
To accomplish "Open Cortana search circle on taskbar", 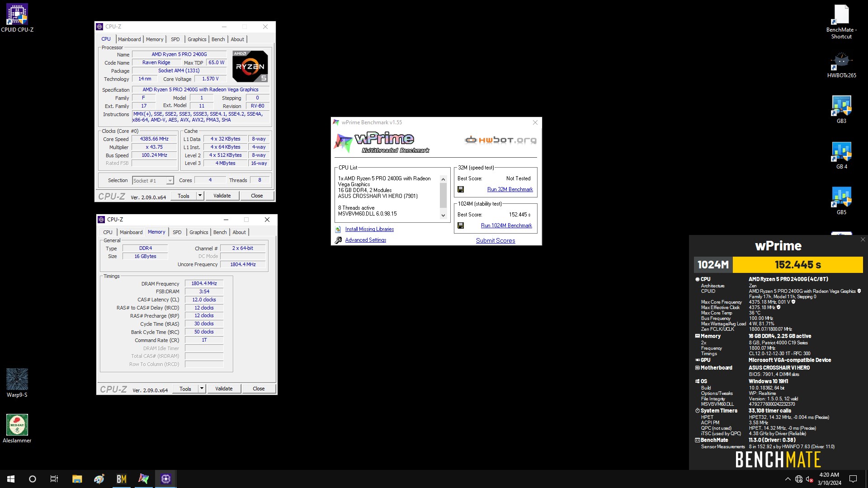I will (33, 479).
